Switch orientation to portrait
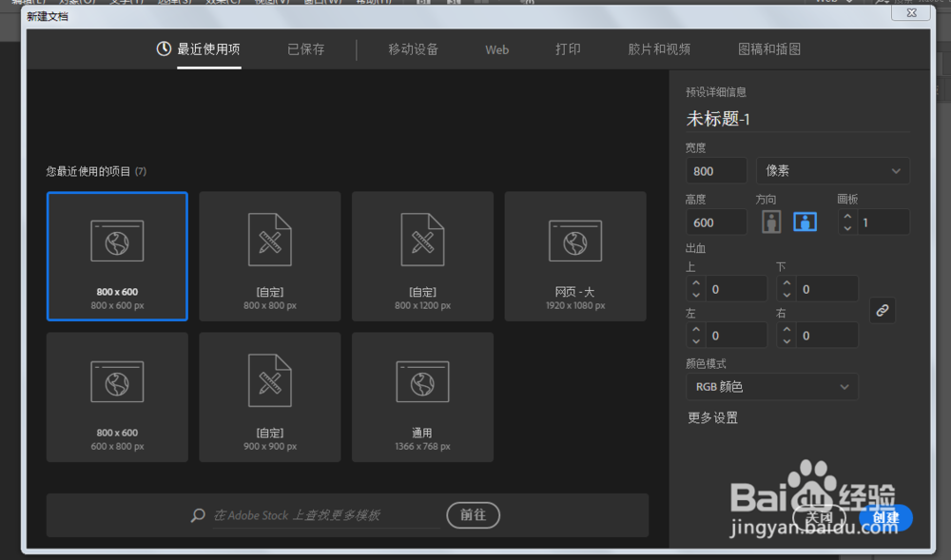The height and width of the screenshot is (560, 951). point(769,221)
